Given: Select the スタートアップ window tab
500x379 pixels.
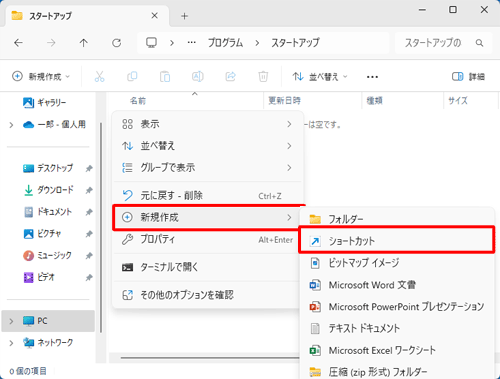Looking at the screenshot, I should click(87, 16).
